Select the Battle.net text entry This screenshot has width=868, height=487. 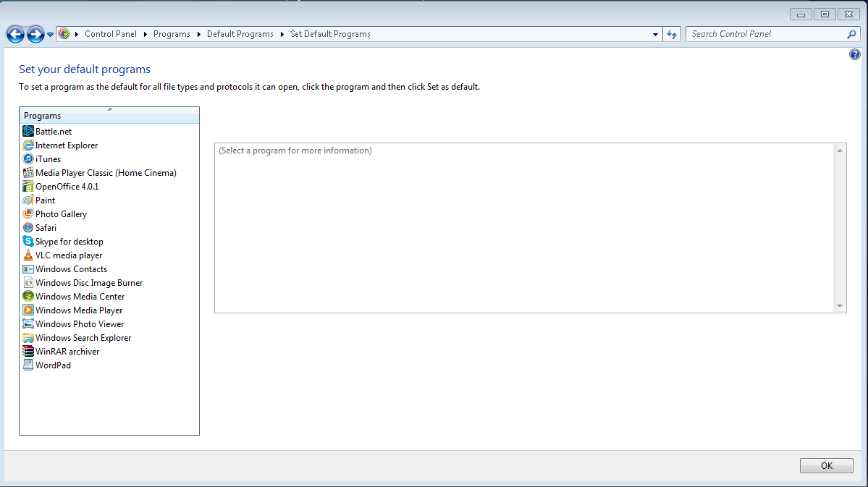pos(54,131)
